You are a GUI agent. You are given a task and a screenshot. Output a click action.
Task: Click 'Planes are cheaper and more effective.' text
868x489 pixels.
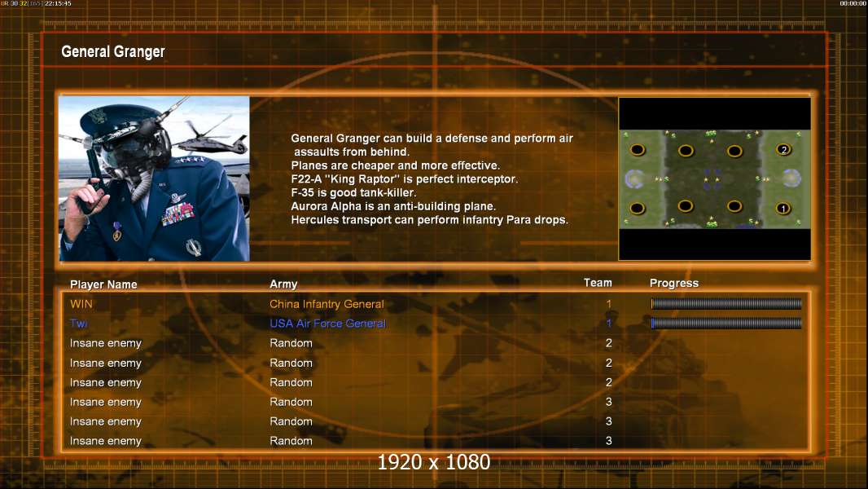395,165
